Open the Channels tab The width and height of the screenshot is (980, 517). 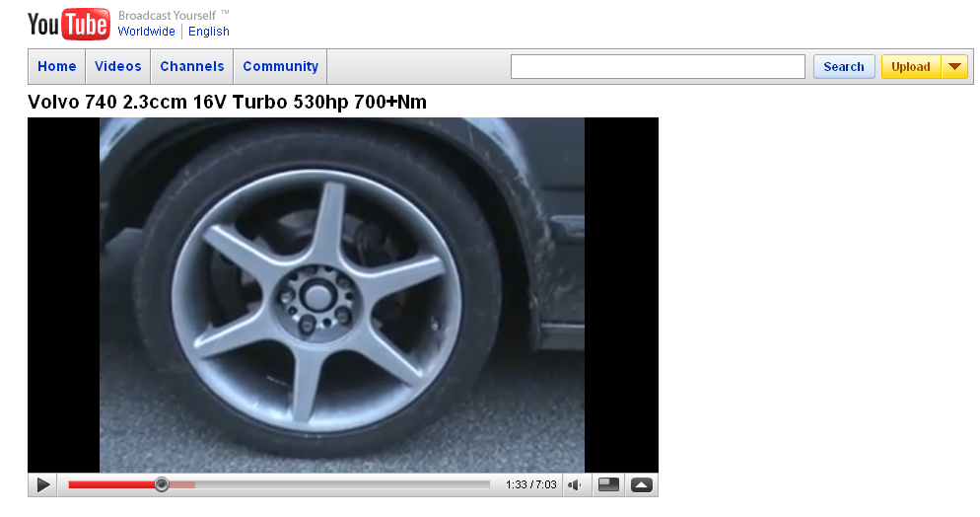click(x=192, y=66)
